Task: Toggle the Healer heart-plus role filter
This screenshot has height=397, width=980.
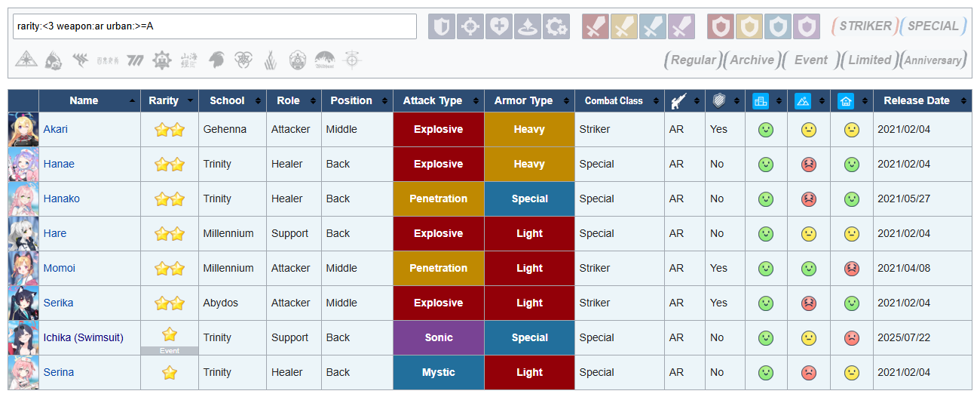Action: [499, 26]
